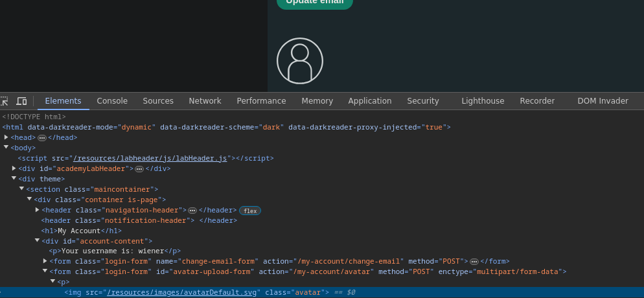Collapse the account-content div node
Viewport: 644px width, 298px height.
tap(38, 240)
